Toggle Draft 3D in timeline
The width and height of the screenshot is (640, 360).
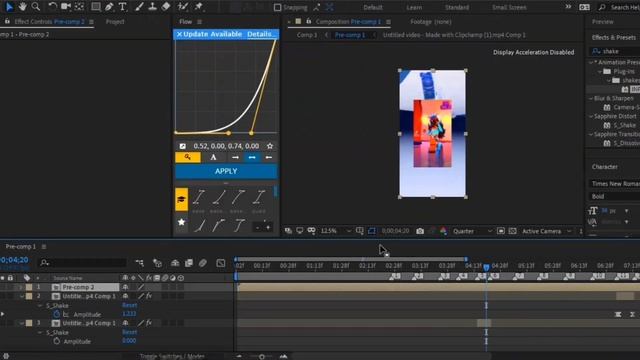(157, 263)
